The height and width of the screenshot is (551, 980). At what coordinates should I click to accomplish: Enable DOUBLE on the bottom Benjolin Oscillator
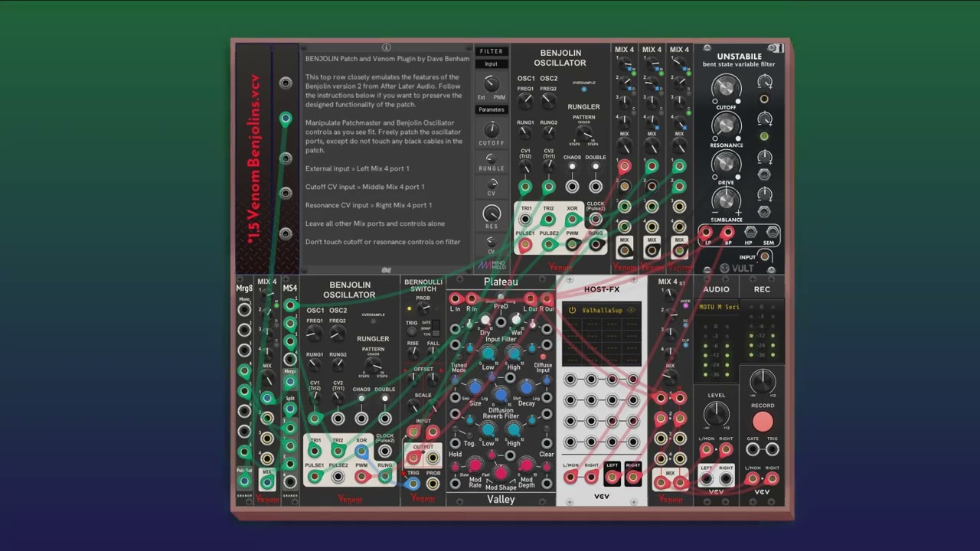coord(385,399)
